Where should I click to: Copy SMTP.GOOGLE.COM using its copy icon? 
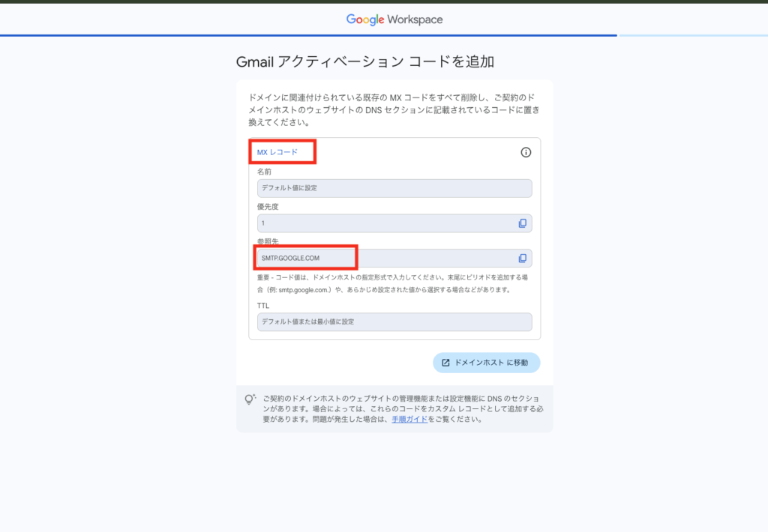click(x=523, y=259)
